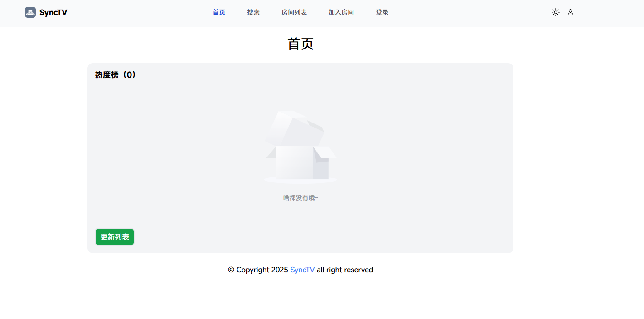Click the SyncTV logo icon

30,12
